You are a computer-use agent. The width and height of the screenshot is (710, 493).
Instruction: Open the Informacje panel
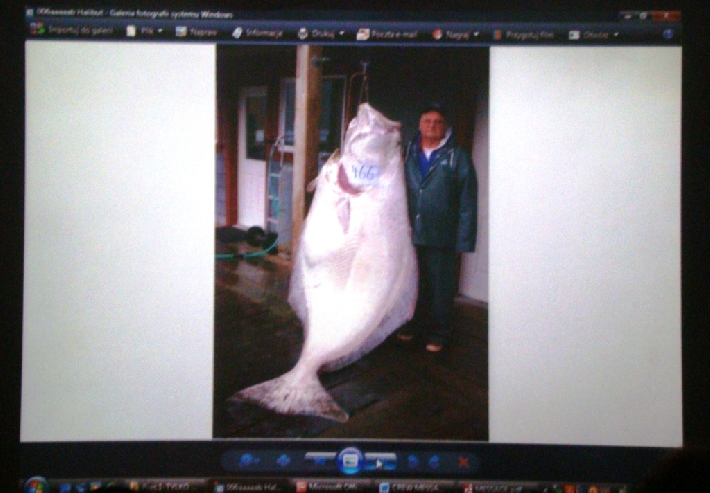[257, 33]
